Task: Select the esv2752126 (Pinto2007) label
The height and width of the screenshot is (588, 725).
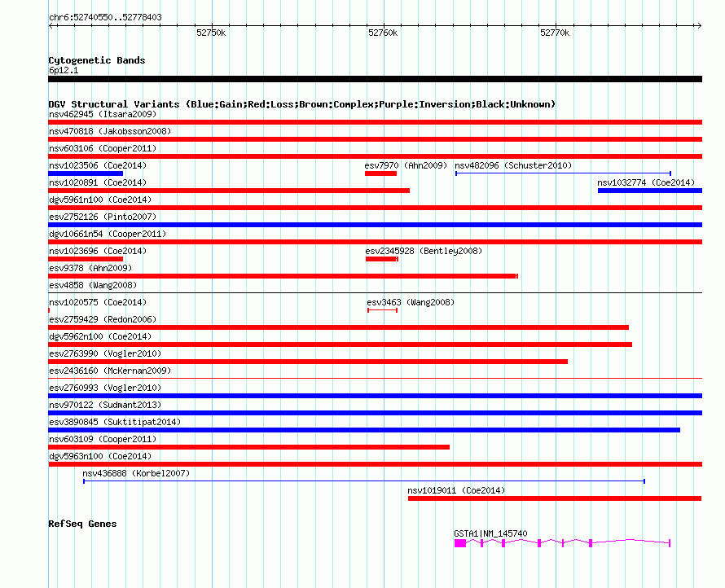Action: click(103, 217)
